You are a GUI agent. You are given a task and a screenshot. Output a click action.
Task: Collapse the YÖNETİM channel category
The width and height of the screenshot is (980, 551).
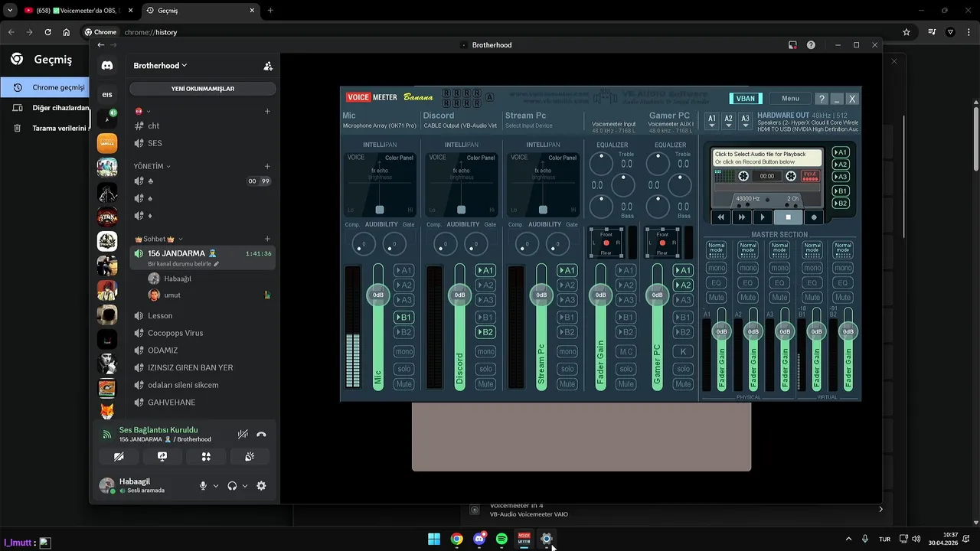[x=152, y=166]
